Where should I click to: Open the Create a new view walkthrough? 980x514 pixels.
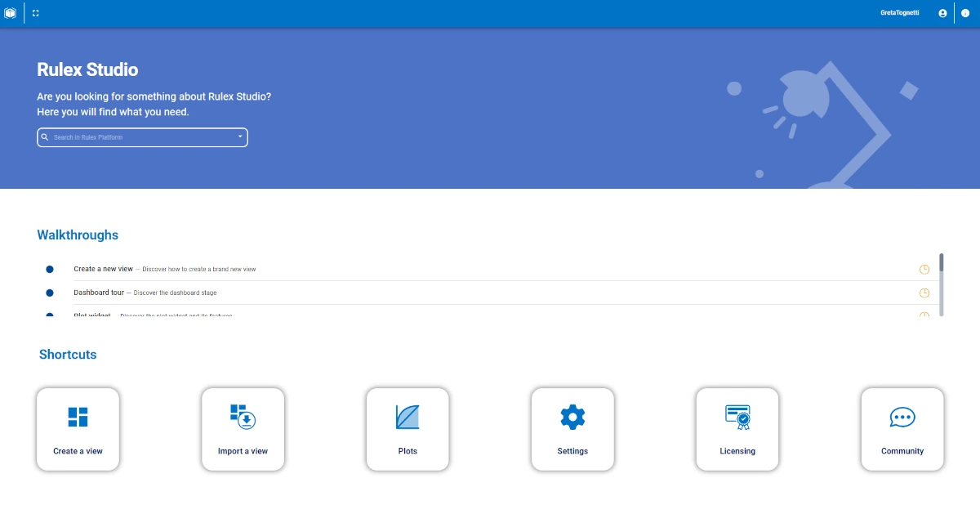103,269
